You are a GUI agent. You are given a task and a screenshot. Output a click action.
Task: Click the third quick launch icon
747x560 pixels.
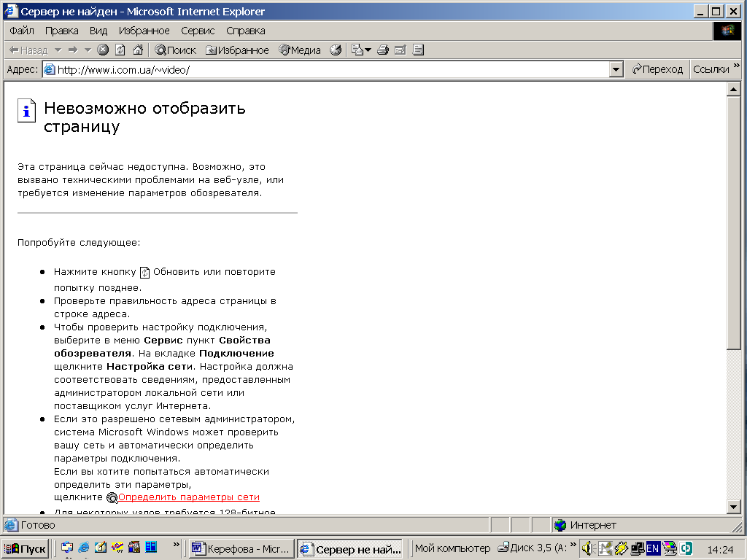[101, 548]
